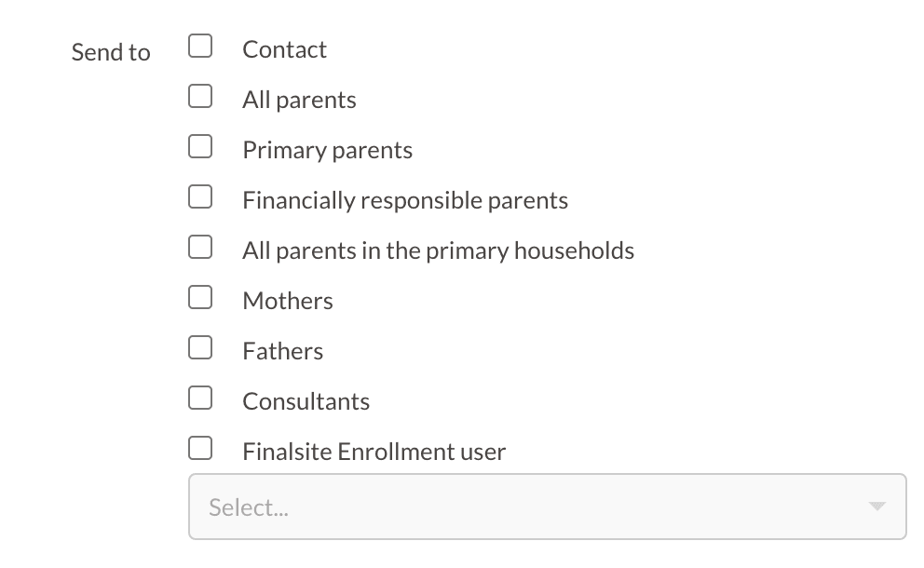
Task: Check the Finalsite Enrollment user checkbox
Action: (x=200, y=449)
